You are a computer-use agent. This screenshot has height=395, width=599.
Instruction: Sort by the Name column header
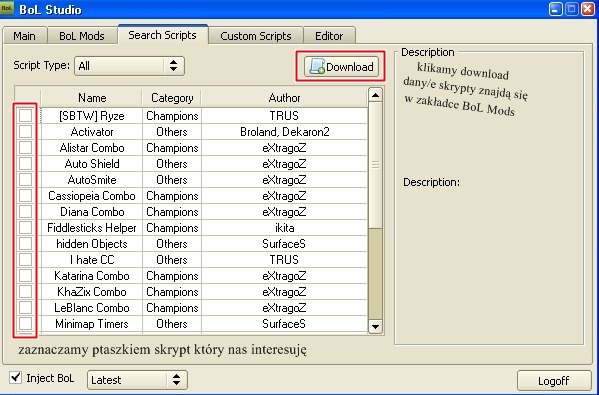click(x=92, y=98)
